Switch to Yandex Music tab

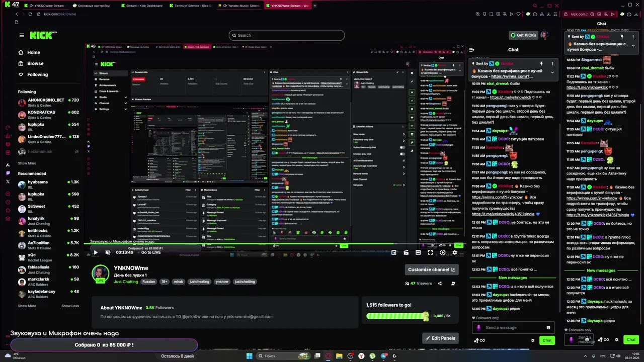coord(238,6)
